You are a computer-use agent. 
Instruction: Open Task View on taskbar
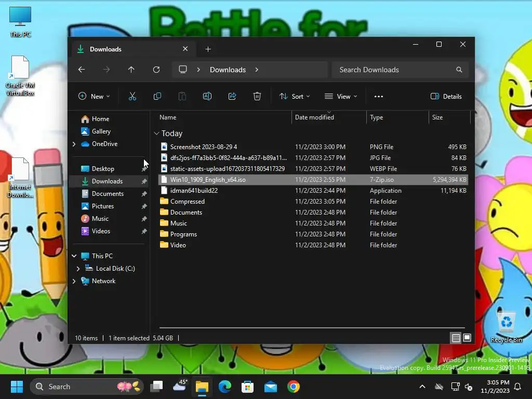point(156,387)
